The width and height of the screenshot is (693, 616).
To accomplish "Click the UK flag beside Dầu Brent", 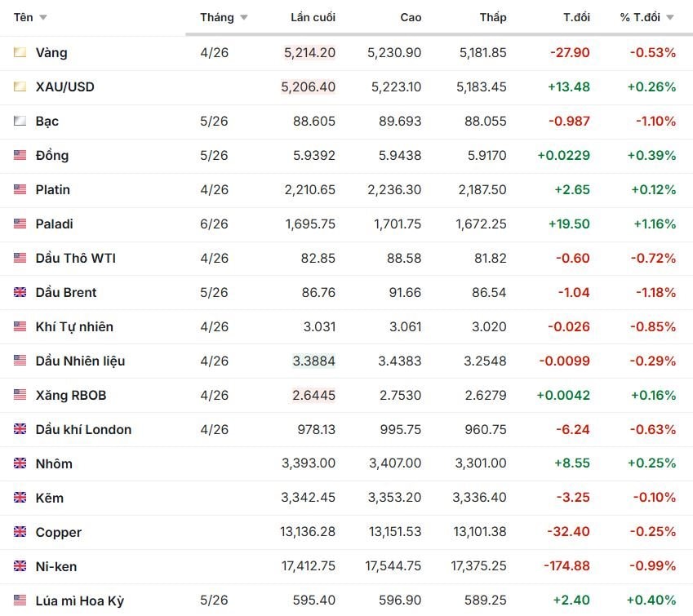I will (20, 293).
